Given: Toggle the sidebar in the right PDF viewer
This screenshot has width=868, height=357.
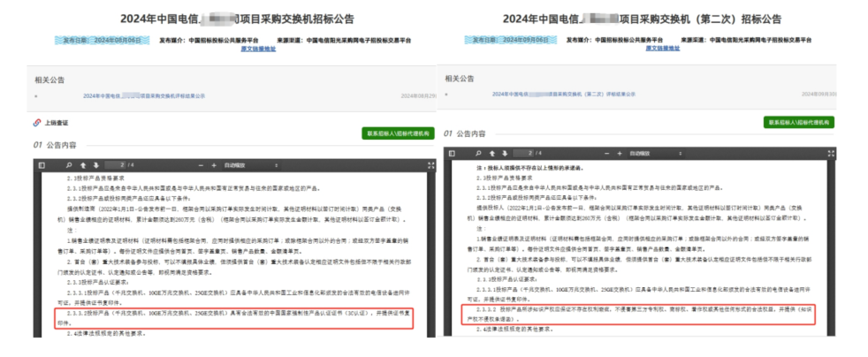Looking at the screenshot, I should (x=452, y=154).
